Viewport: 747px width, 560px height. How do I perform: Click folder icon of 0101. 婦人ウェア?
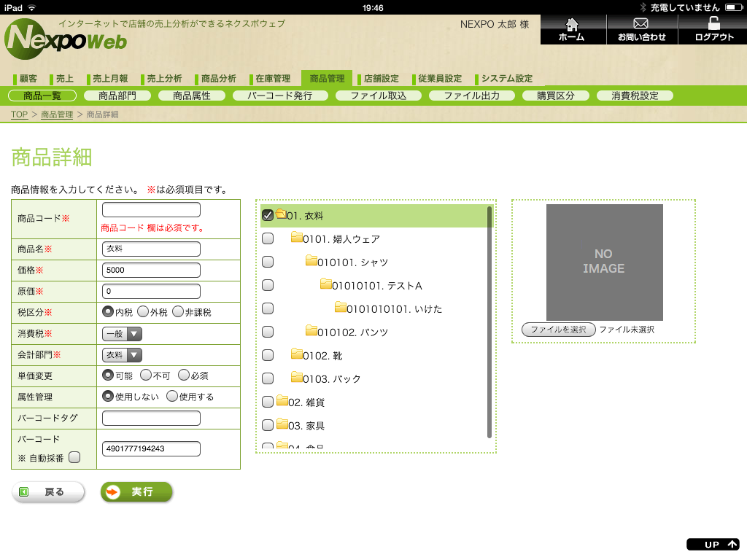point(297,237)
